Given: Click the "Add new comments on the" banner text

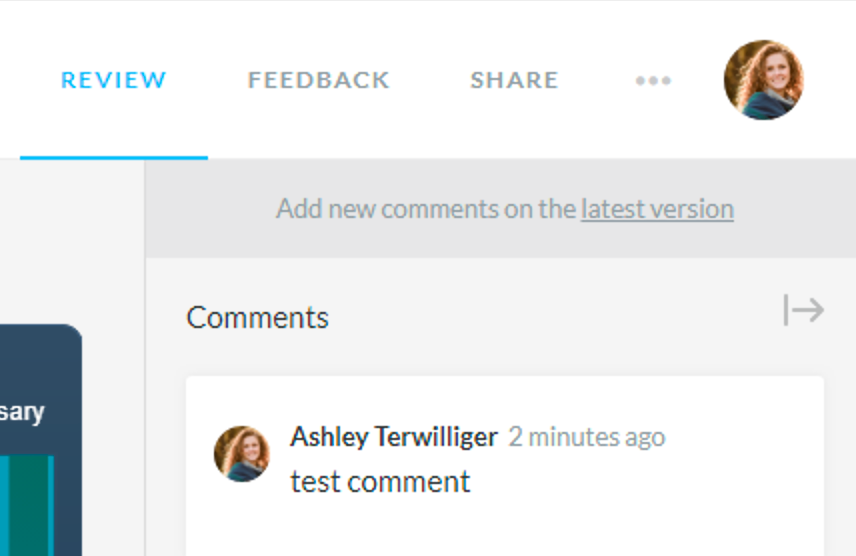Looking at the screenshot, I should click(427, 209).
